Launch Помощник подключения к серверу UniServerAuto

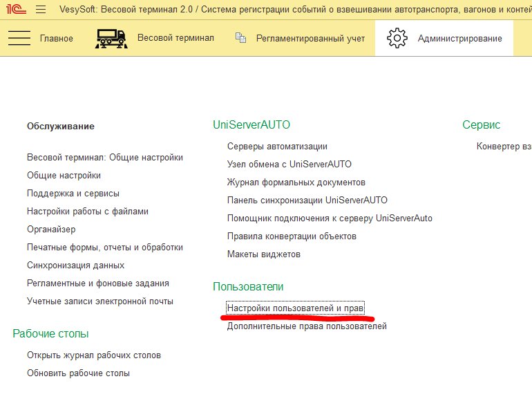[330, 219]
